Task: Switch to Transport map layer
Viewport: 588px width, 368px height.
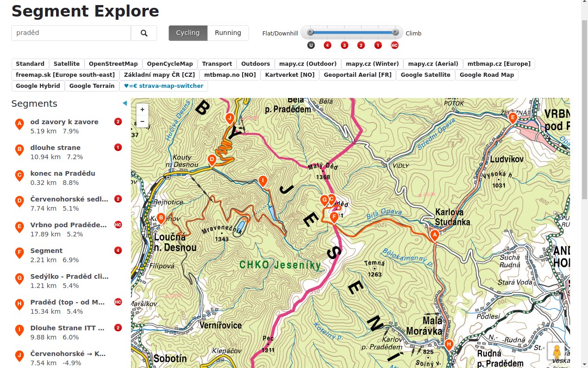Action: [217, 64]
